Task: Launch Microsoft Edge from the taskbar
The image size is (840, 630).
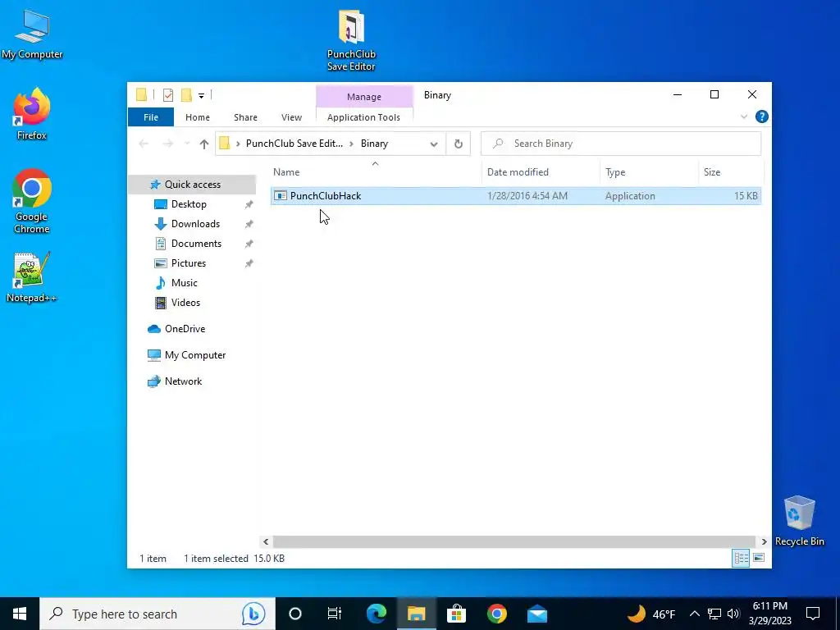Action: 376,614
